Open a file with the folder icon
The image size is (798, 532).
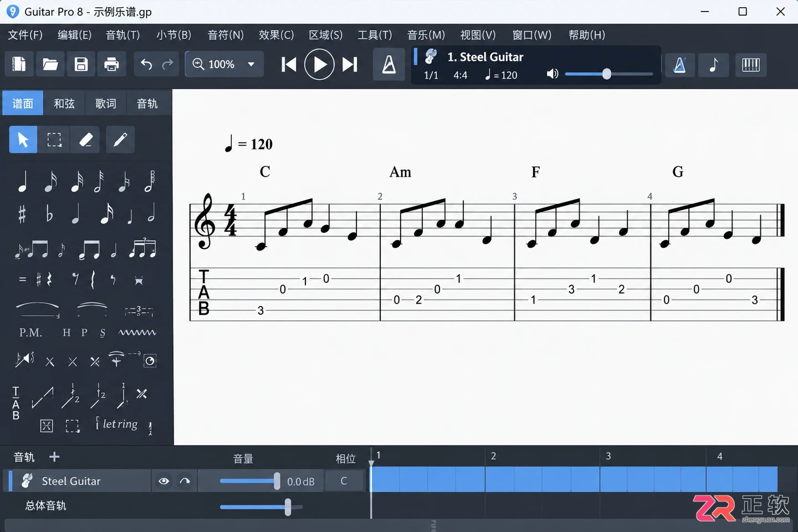[50, 65]
